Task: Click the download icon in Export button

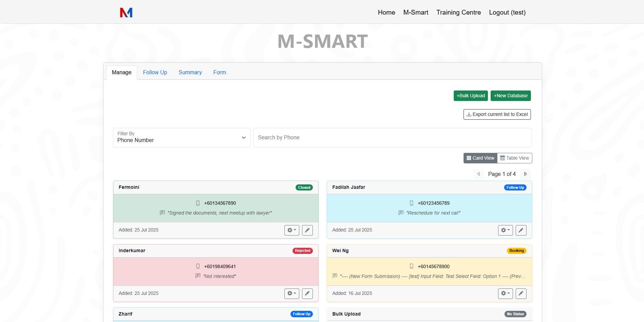Action: [x=469, y=114]
